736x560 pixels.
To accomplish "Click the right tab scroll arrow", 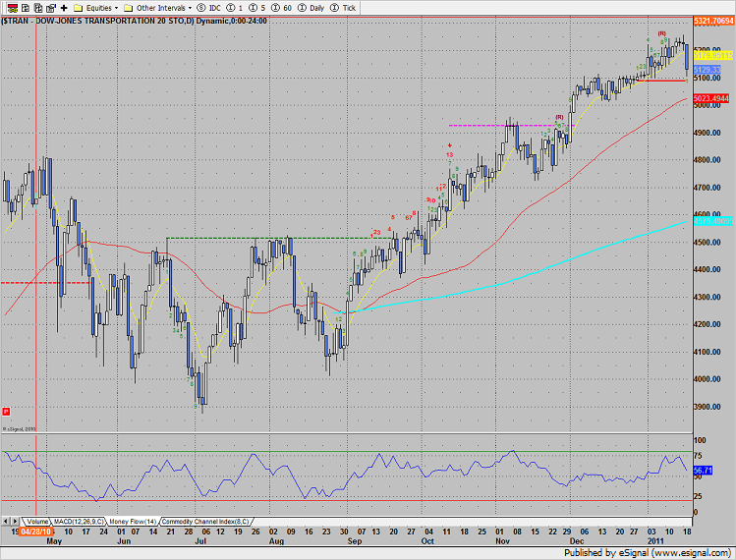I will [x=16, y=521].
